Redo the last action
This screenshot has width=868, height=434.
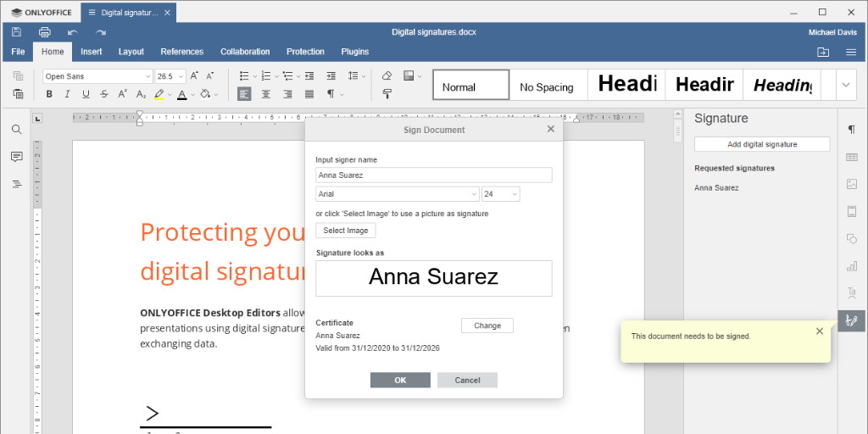click(101, 32)
